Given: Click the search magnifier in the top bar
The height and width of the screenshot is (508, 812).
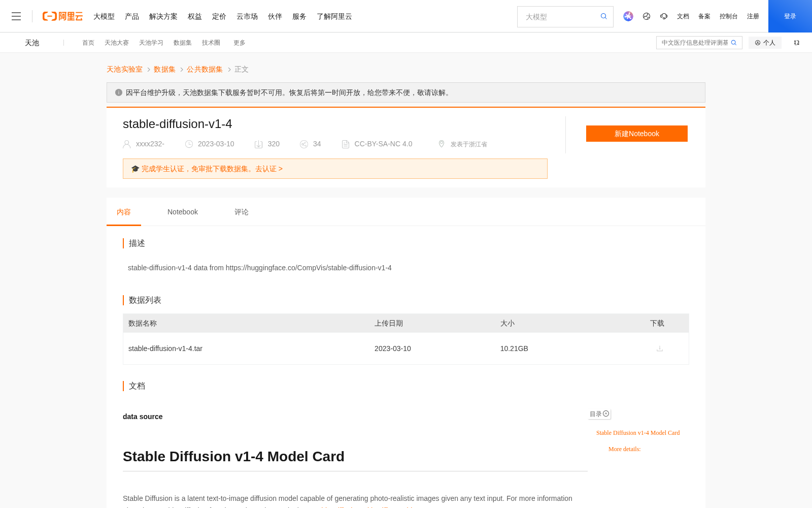Looking at the screenshot, I should pos(604,16).
